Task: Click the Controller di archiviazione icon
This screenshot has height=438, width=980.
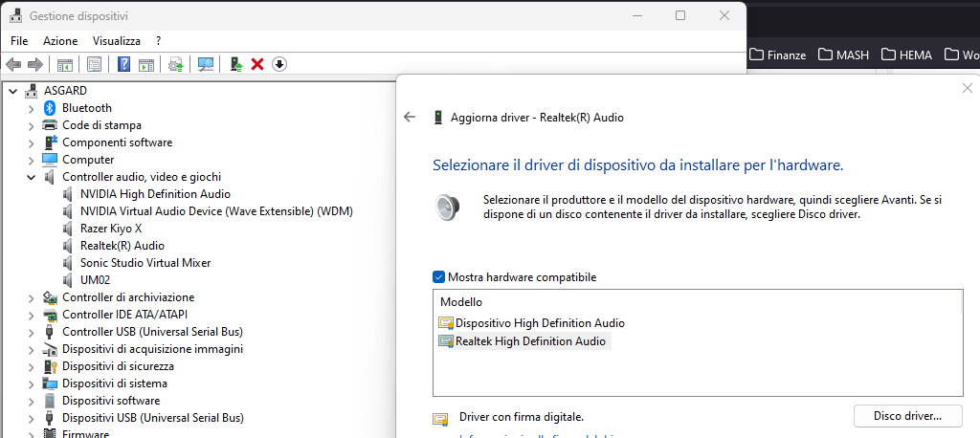Action: tap(50, 297)
